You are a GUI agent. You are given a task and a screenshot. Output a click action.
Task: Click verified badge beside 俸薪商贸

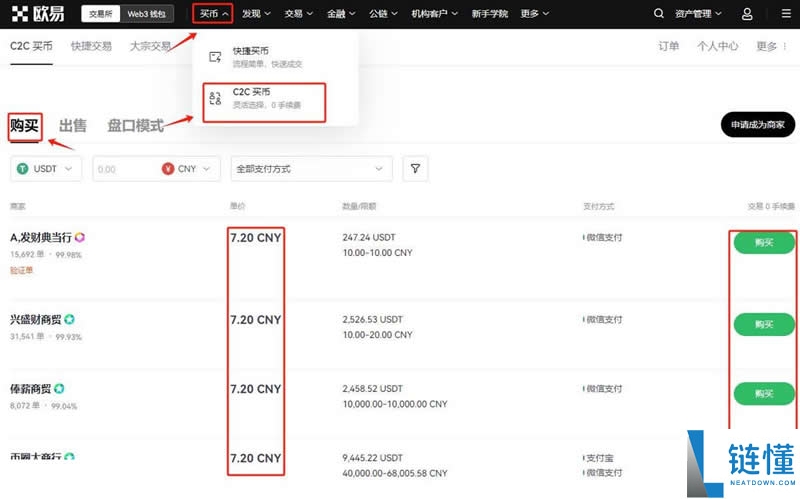[x=59, y=389]
